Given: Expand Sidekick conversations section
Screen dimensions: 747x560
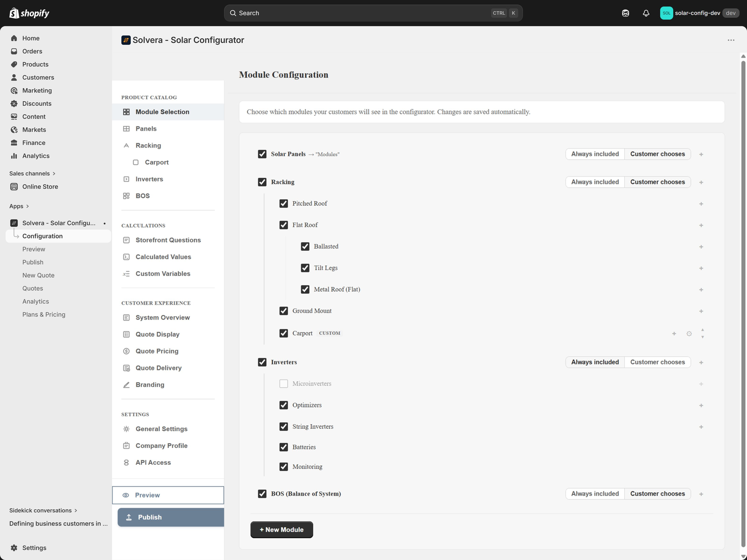Looking at the screenshot, I should click(43, 511).
